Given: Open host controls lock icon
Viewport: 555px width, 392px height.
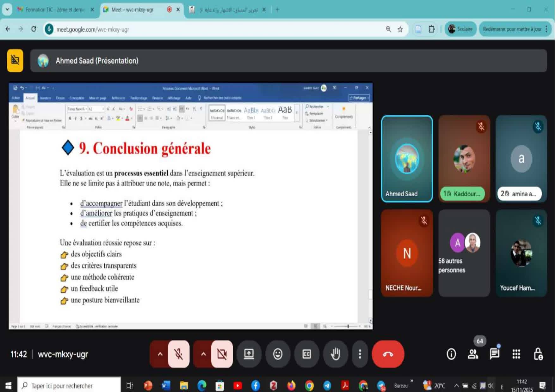Looking at the screenshot, I should 538,354.
